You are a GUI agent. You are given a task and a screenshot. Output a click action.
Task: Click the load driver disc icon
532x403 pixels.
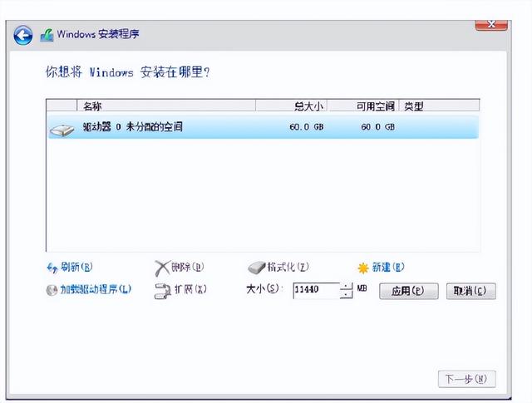tap(52, 290)
